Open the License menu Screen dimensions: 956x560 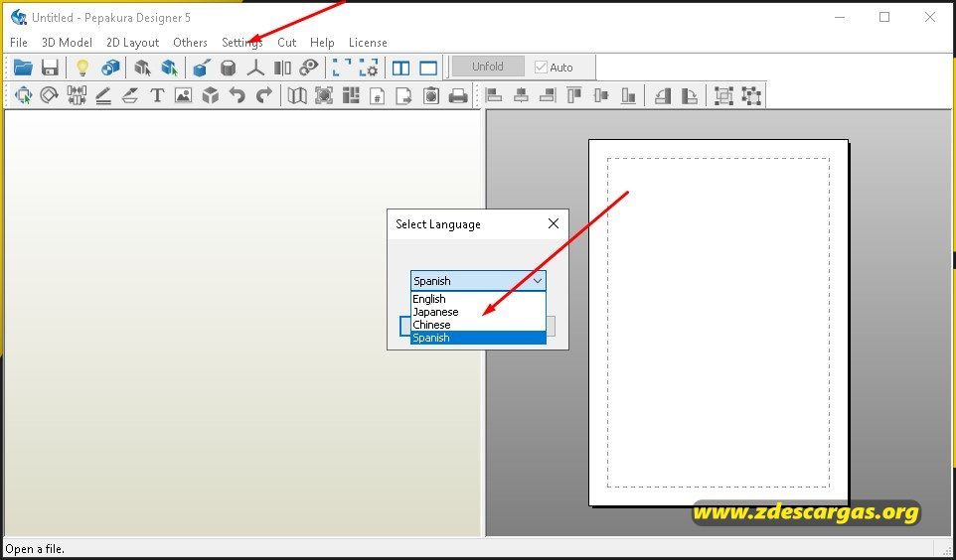pos(368,43)
